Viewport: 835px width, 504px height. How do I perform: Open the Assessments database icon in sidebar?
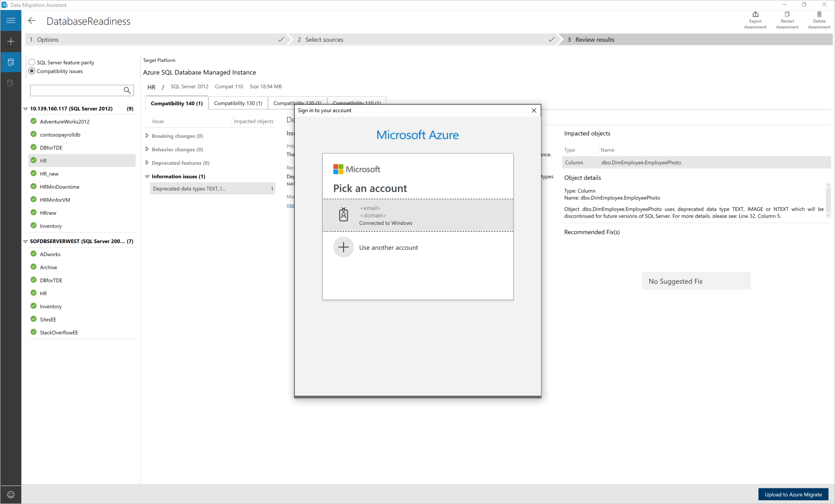coord(11,62)
